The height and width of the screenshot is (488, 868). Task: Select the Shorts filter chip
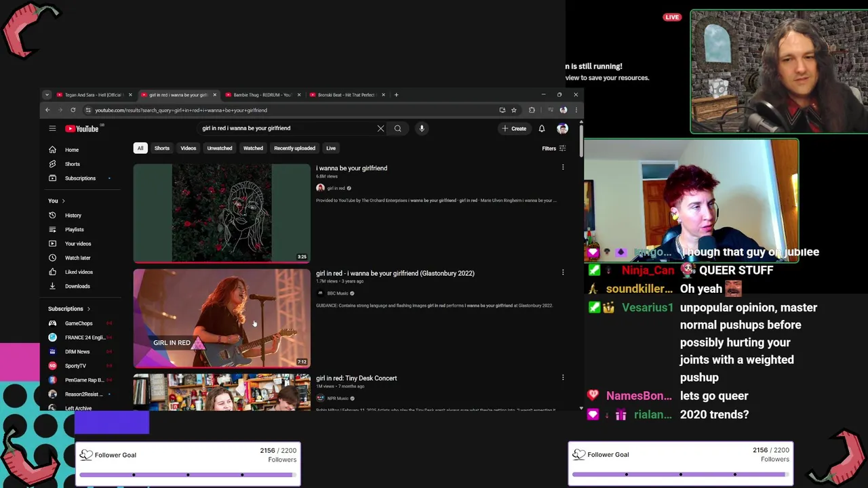(x=162, y=148)
